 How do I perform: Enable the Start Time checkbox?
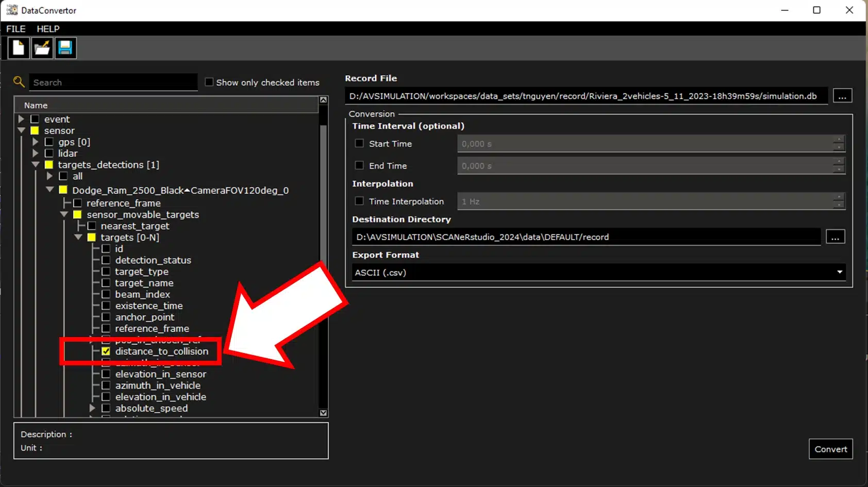pos(360,143)
